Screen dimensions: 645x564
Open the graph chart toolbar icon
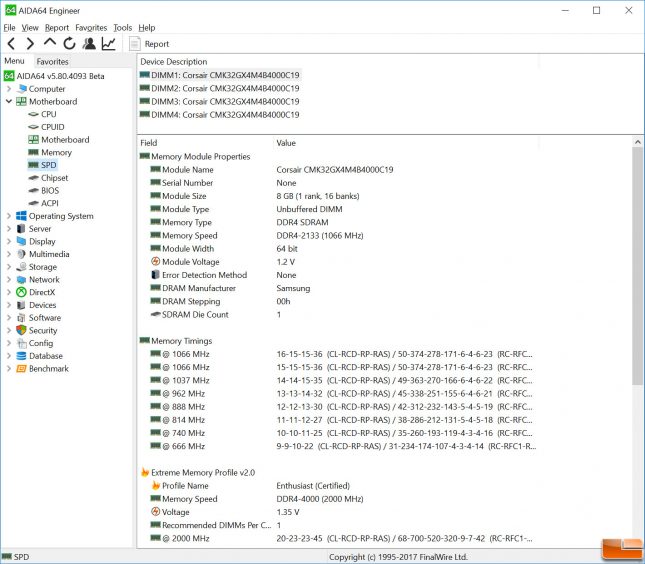tap(109, 43)
